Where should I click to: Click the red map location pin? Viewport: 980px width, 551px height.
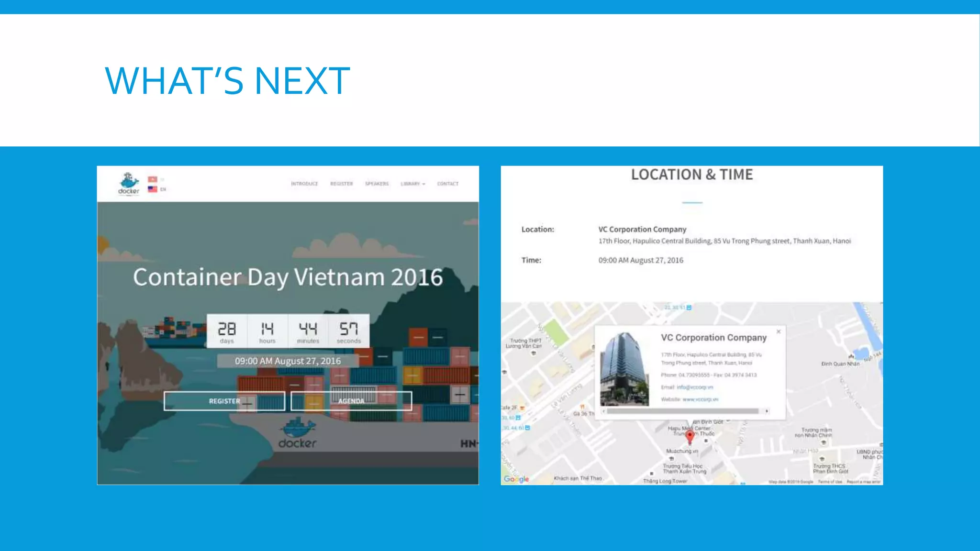pos(690,436)
